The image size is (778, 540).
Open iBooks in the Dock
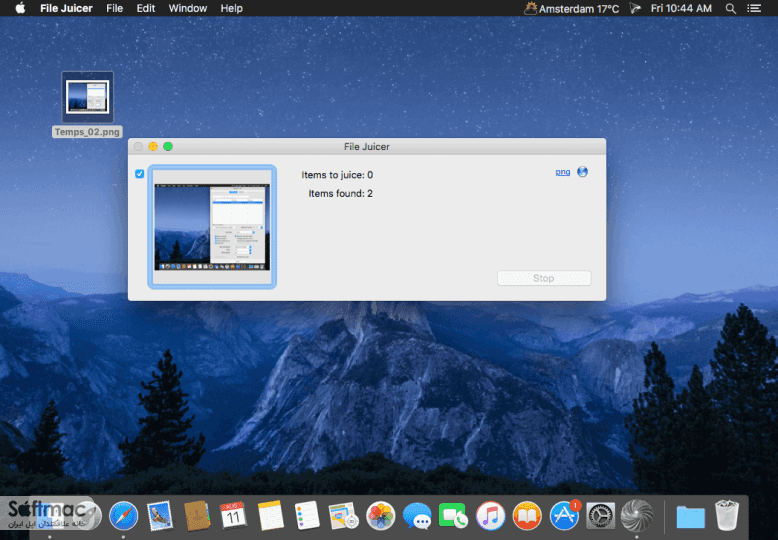pyautogui.click(x=527, y=516)
